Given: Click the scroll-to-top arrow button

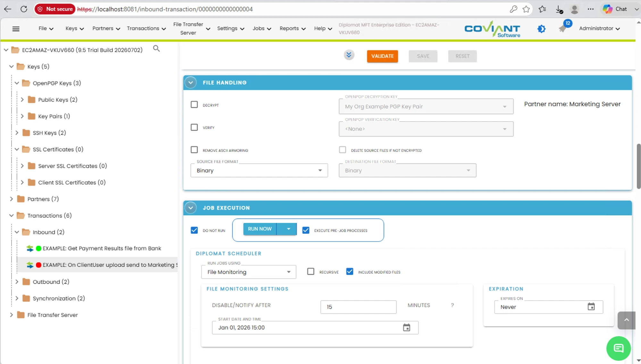Looking at the screenshot, I should tap(626, 320).
